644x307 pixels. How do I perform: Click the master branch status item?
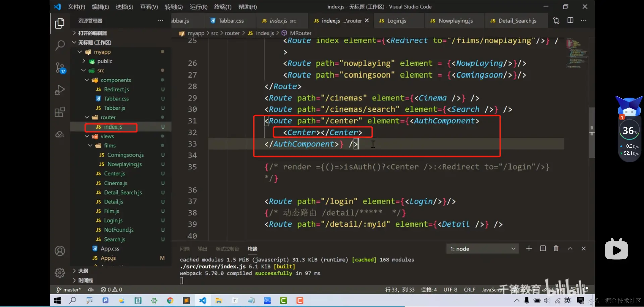tap(69, 290)
